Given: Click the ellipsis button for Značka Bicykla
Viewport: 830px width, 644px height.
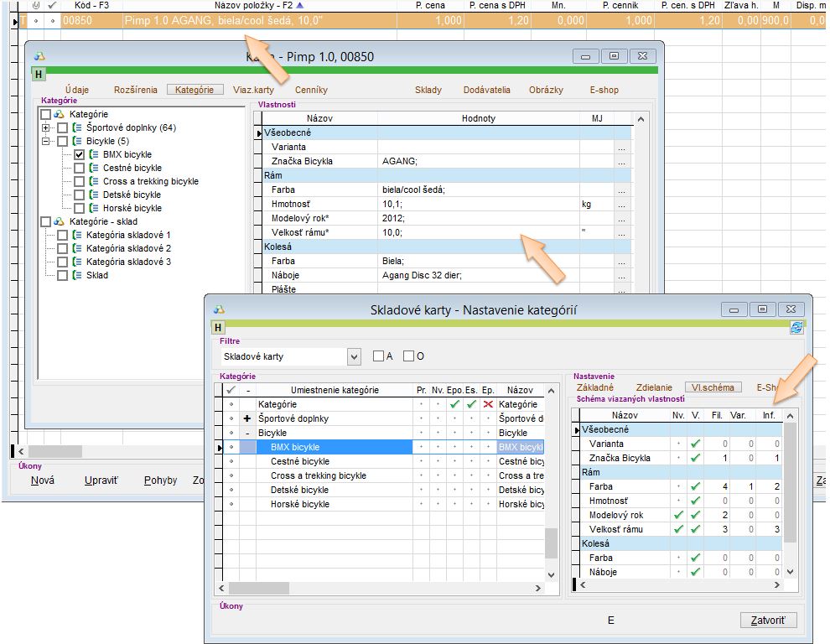Looking at the screenshot, I should [x=621, y=161].
